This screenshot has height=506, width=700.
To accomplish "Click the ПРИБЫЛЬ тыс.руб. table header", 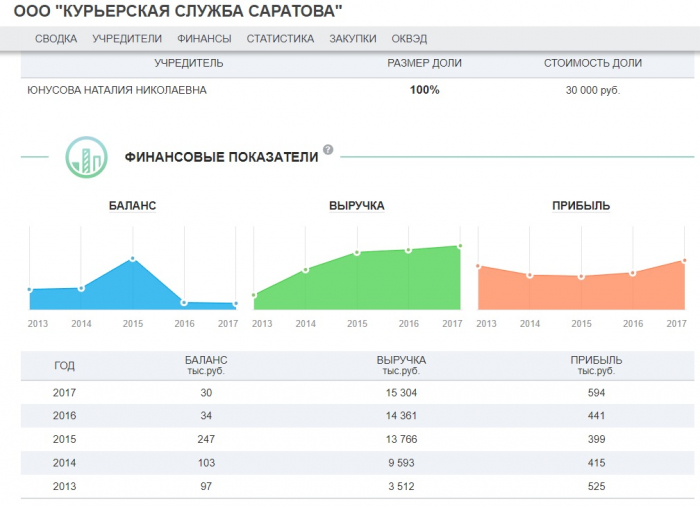I will (596, 365).
